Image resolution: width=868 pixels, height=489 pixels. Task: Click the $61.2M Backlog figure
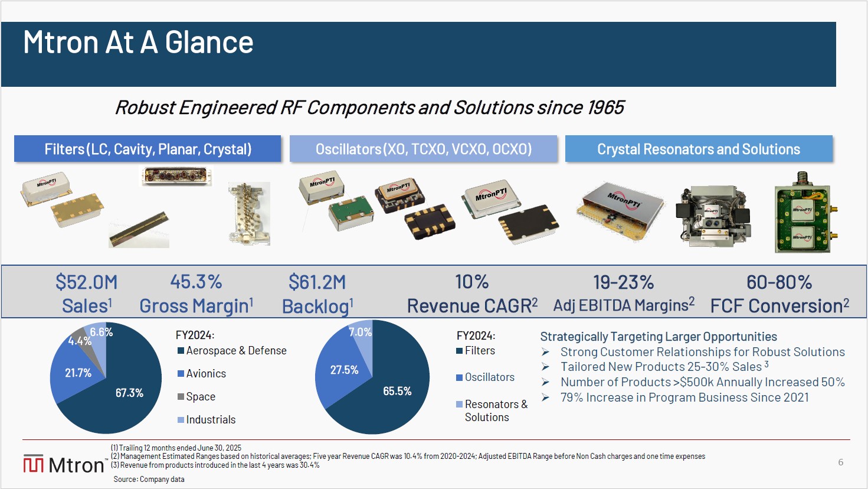[x=317, y=294]
